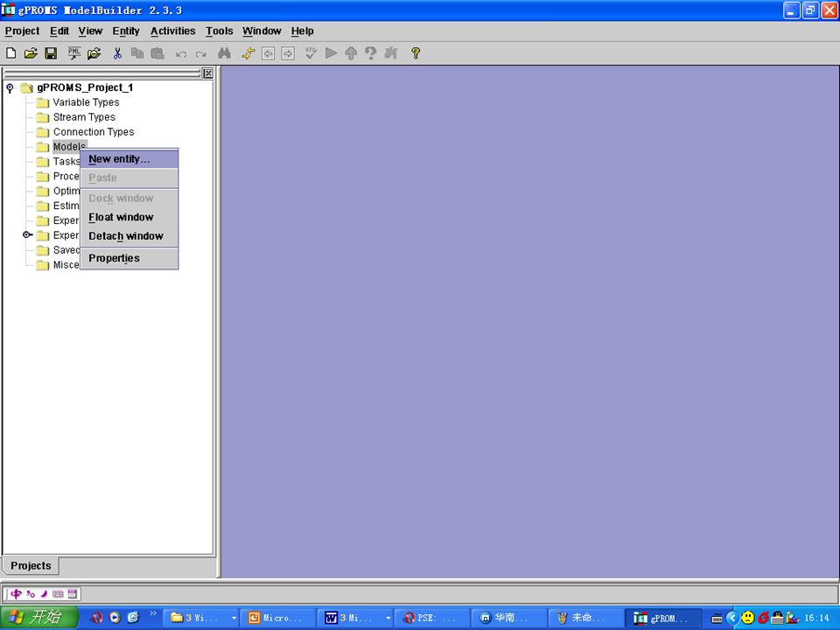Click the gPROM taskbar button
This screenshot has height=630, width=840.
(664, 618)
